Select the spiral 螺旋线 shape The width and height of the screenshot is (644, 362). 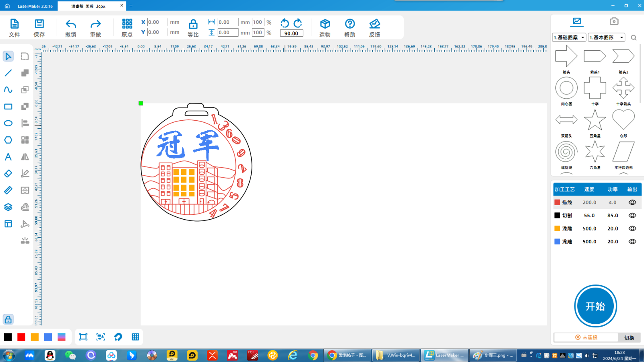point(566,152)
